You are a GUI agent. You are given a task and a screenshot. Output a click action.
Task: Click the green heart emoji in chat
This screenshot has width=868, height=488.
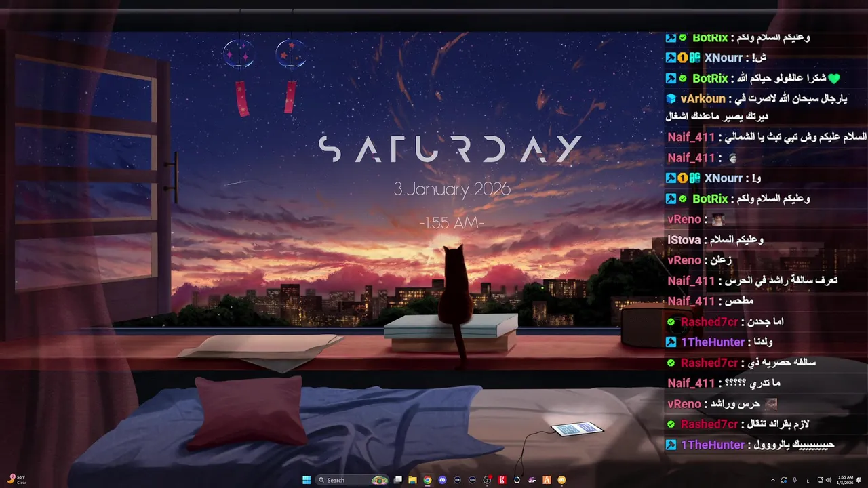834,79
